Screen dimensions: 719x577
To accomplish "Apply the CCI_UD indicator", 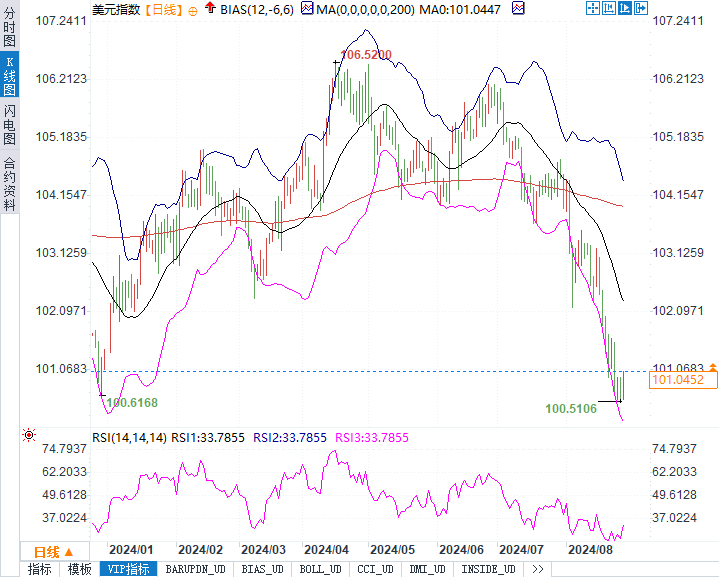I will [x=376, y=569].
